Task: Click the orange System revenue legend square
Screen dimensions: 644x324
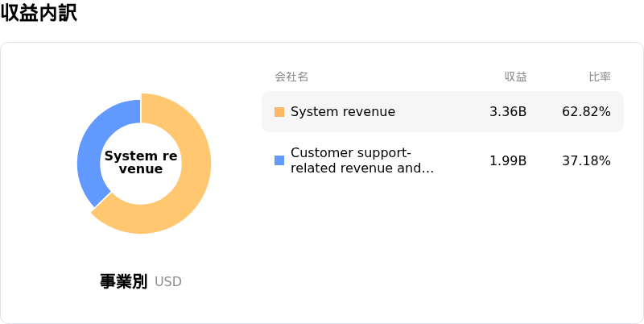Action: (279, 112)
